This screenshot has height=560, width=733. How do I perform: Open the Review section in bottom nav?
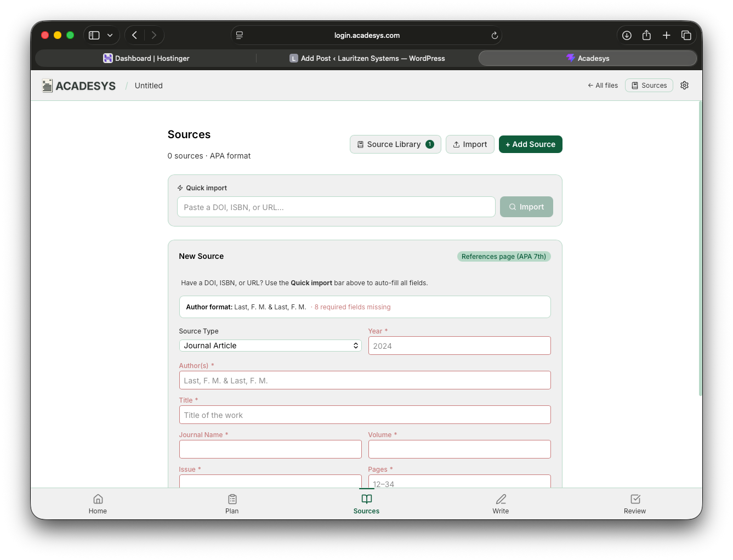point(635,504)
